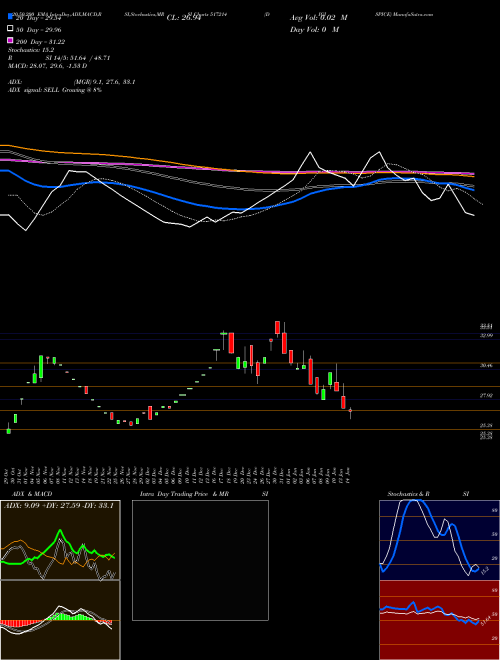Click the 'Avg Vol: 0.02 M' value
Screen dimensions: 500x660
[x=319, y=18]
